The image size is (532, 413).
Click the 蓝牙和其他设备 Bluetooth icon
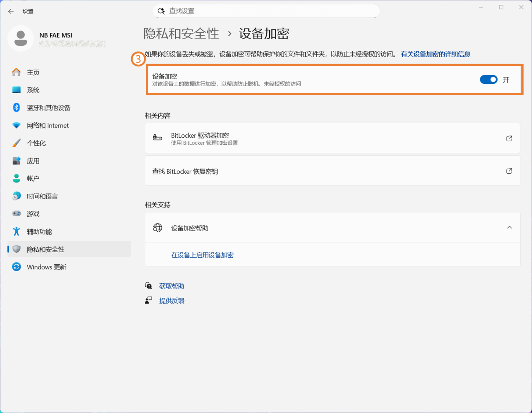point(17,108)
